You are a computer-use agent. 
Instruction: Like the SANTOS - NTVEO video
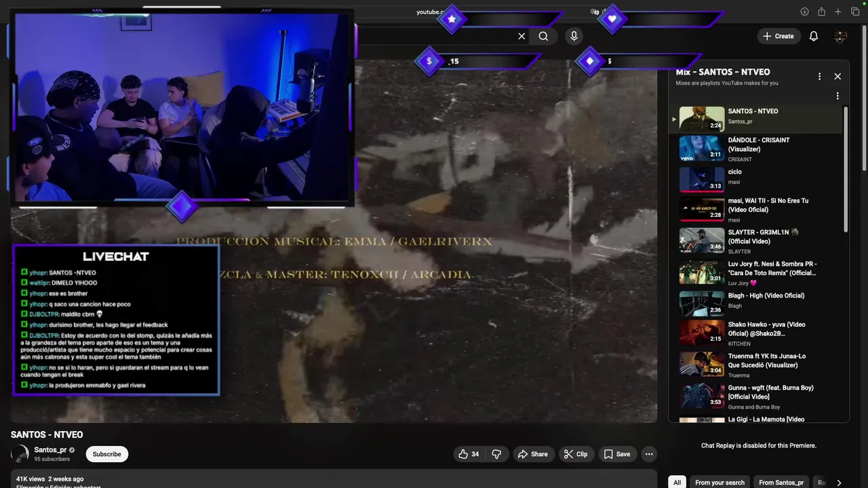469,454
